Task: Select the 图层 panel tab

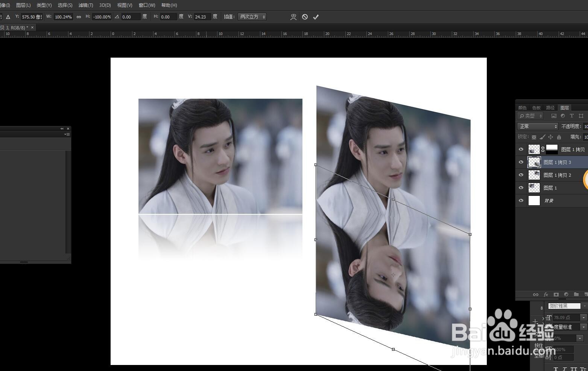Action: 564,108
